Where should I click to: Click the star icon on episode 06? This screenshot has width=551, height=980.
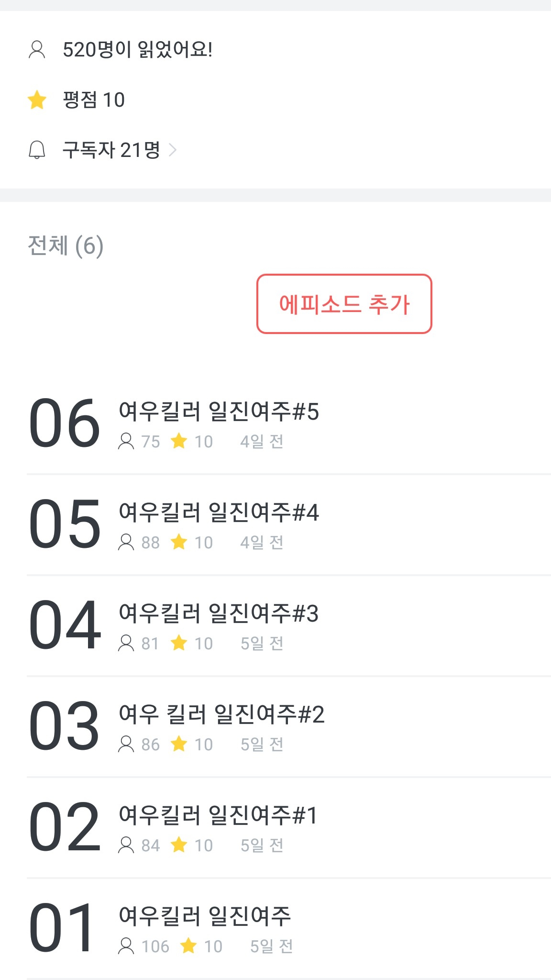pyautogui.click(x=179, y=441)
